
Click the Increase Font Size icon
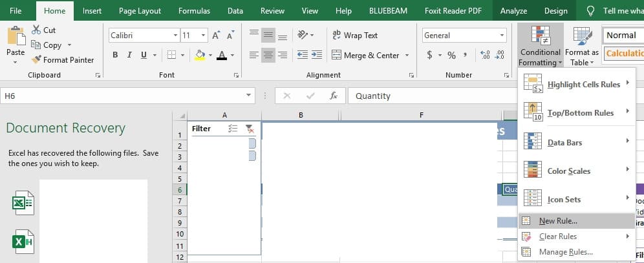click(x=216, y=36)
